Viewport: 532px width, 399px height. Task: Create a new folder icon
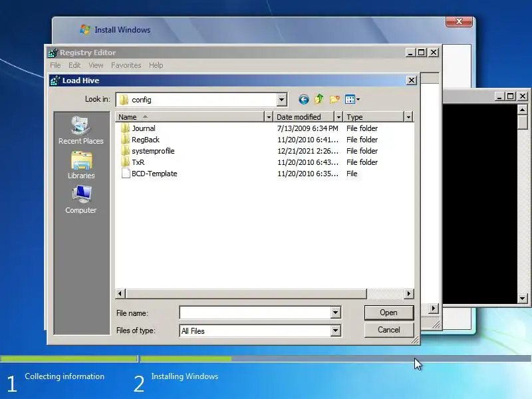[x=334, y=99]
